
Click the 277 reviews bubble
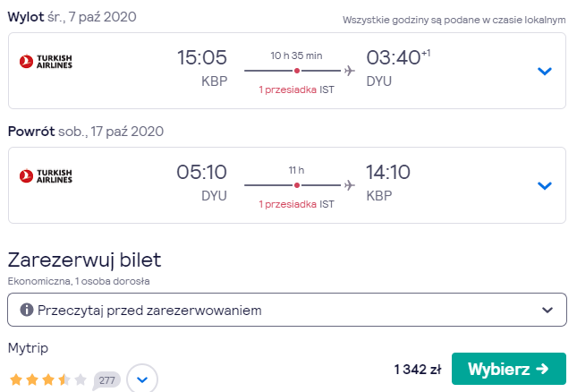[106, 379]
